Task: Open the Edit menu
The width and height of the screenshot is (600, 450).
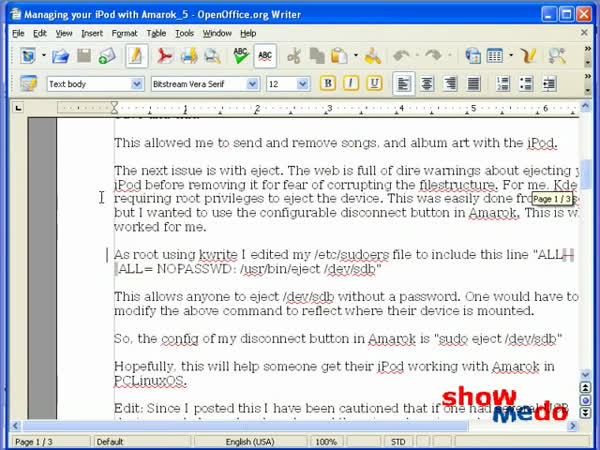Action: [x=40, y=34]
